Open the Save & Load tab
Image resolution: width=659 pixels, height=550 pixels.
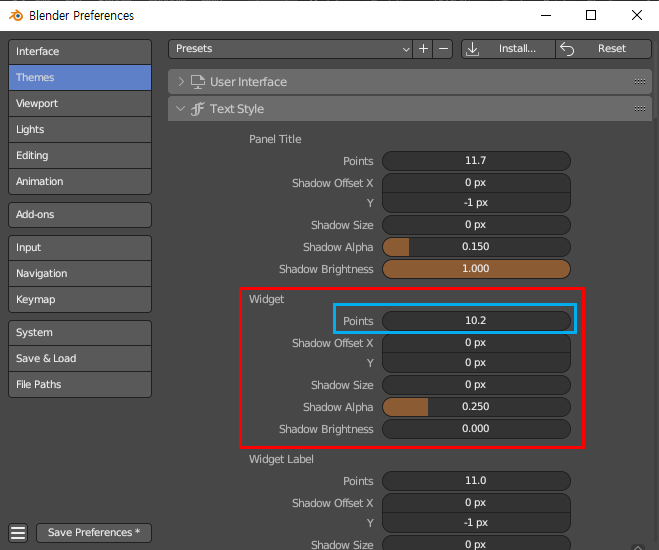[x=80, y=359]
